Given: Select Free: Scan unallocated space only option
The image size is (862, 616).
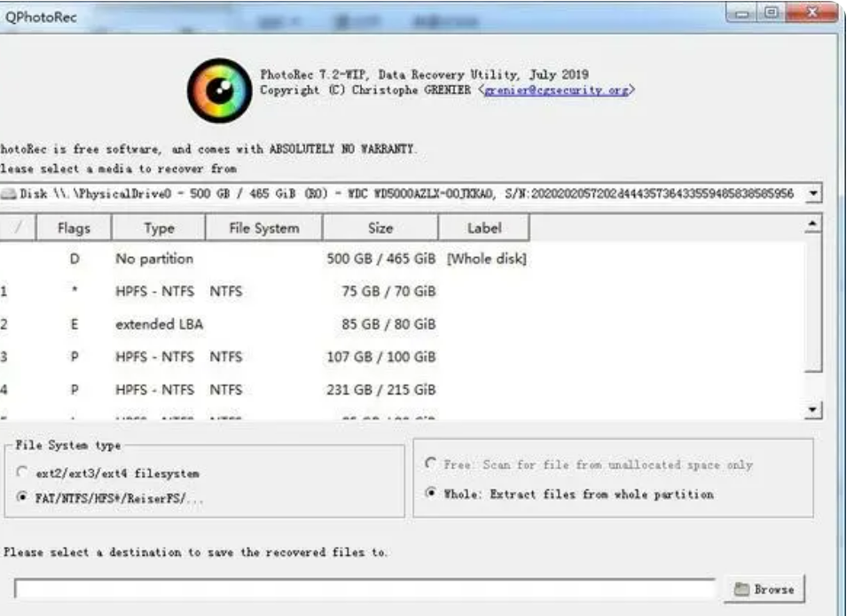Looking at the screenshot, I should click(430, 464).
